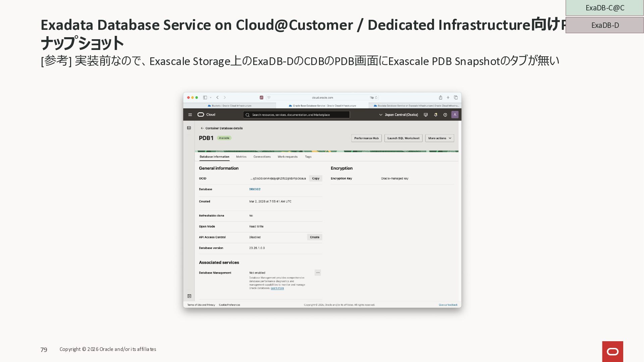Open the user profile avatar

[455, 115]
